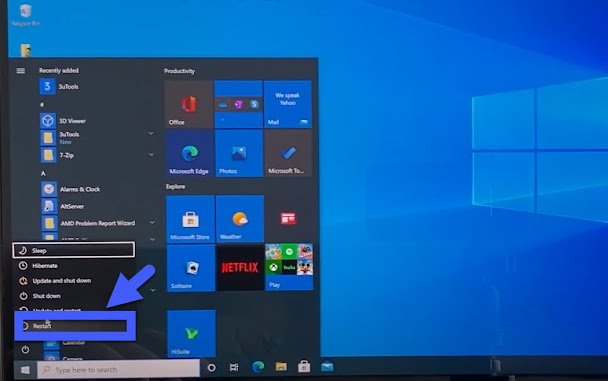Open Microsoft Store from the taskbar
This screenshot has height=381, width=608.
click(x=304, y=366)
